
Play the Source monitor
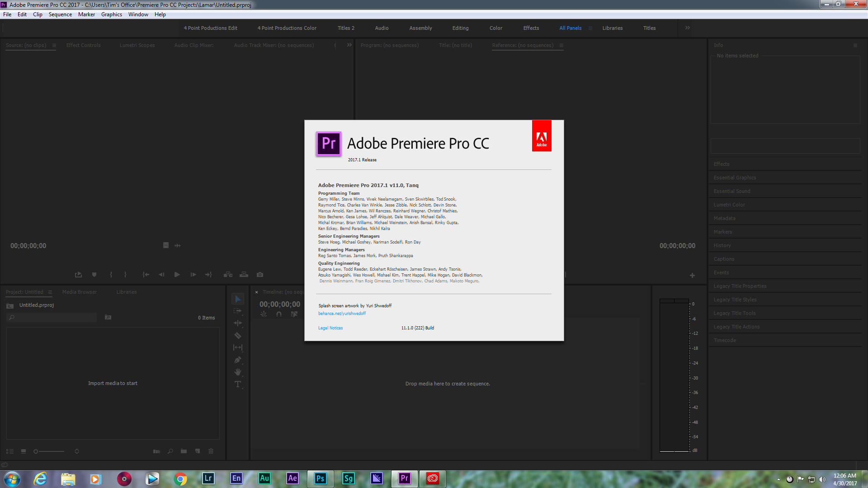point(177,274)
